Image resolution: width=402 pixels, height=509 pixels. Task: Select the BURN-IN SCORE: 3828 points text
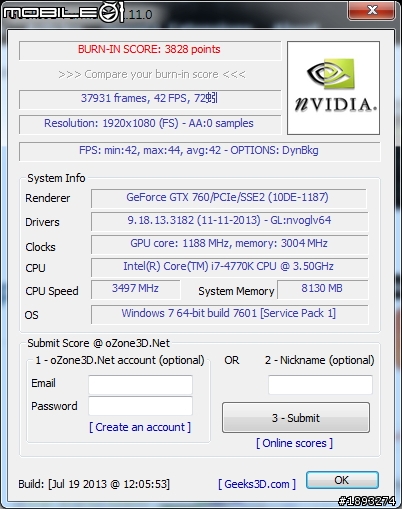(149, 49)
